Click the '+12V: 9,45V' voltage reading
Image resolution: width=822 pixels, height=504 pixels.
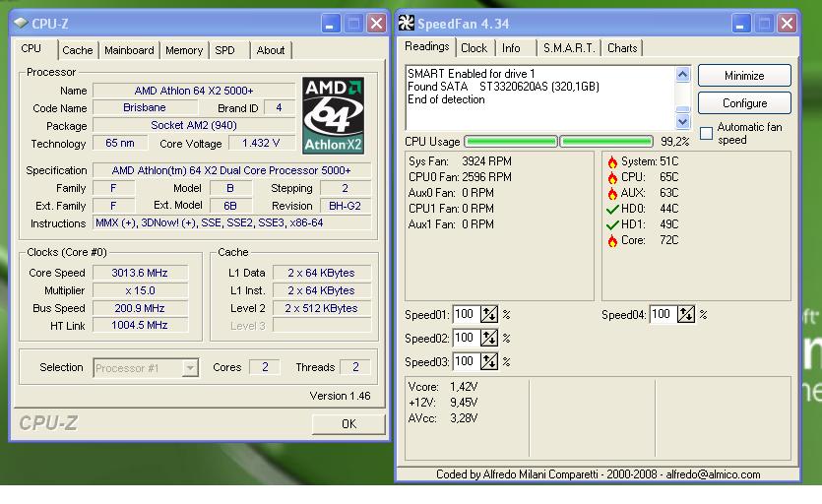click(443, 403)
